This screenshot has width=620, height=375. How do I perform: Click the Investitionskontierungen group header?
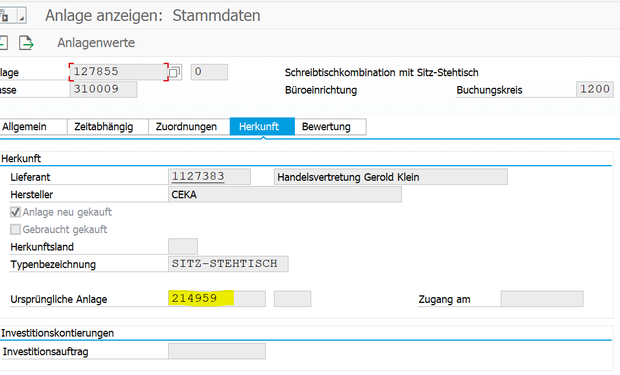pyautogui.click(x=57, y=333)
